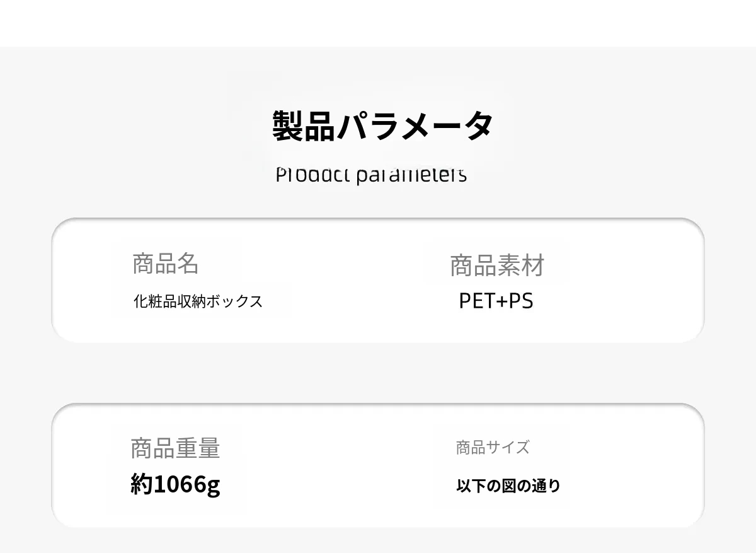Click 'PS' in the material value

click(521, 301)
